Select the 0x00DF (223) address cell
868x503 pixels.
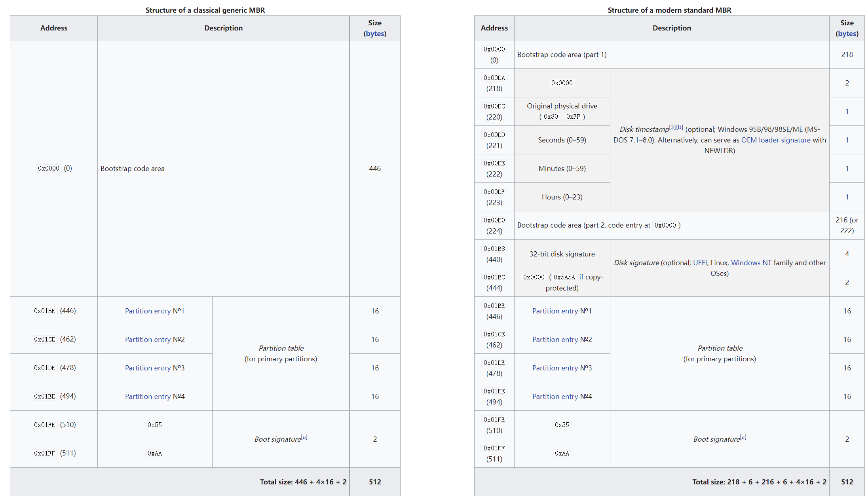[494, 197]
